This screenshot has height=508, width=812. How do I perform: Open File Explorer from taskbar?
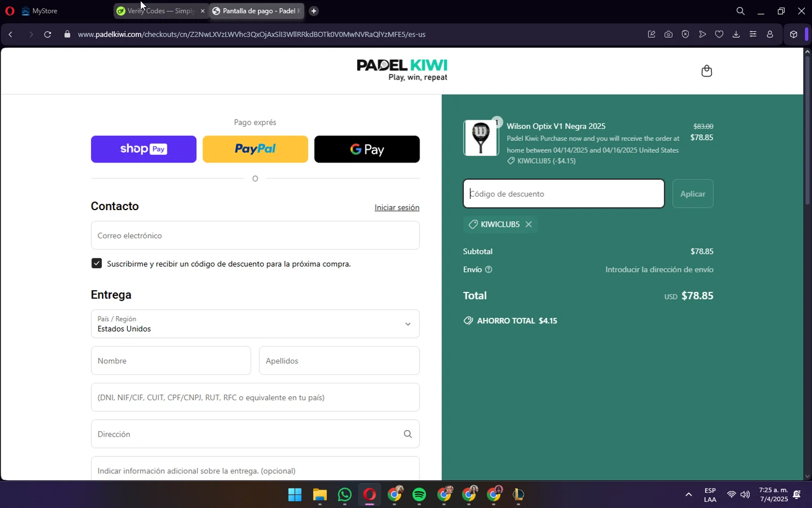pyautogui.click(x=320, y=495)
